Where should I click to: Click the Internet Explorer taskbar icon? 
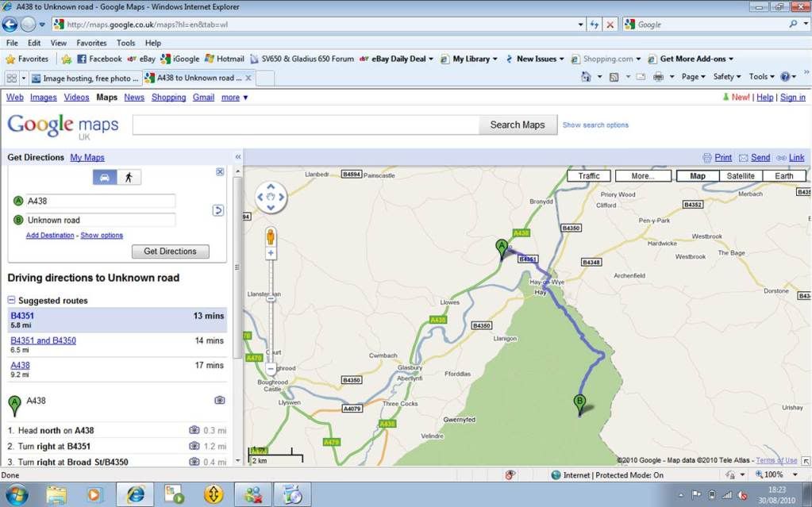coord(135,494)
